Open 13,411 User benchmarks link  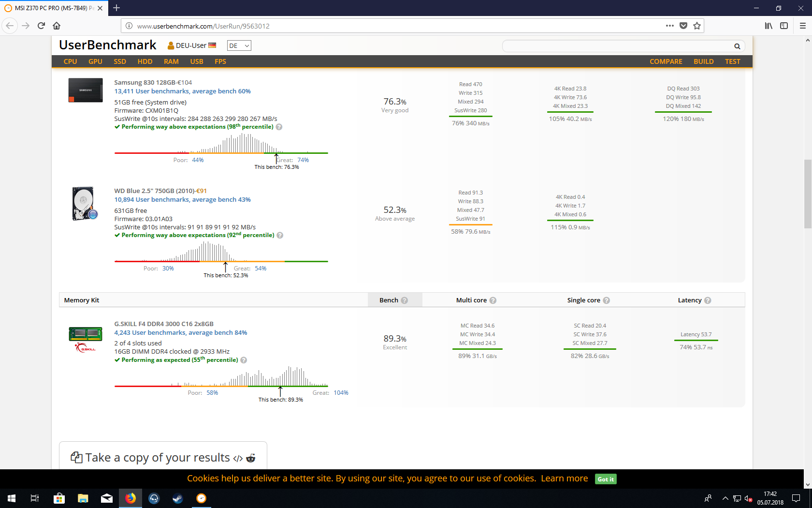(182, 91)
